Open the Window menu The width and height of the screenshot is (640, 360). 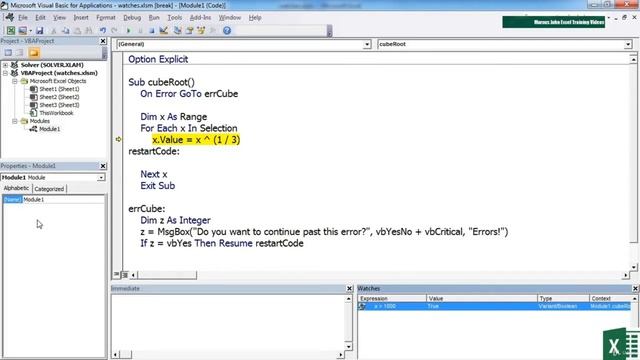click(x=230, y=18)
